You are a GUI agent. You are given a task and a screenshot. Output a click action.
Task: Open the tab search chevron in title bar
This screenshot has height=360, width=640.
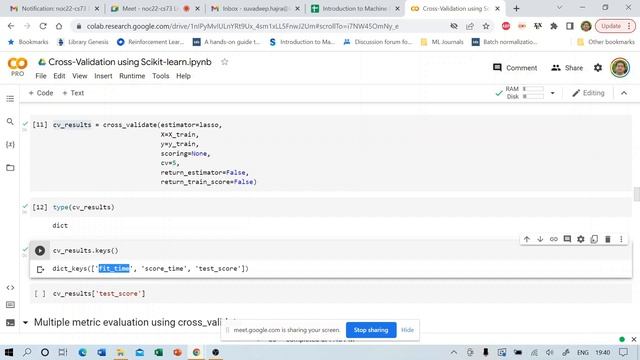pos(559,8)
